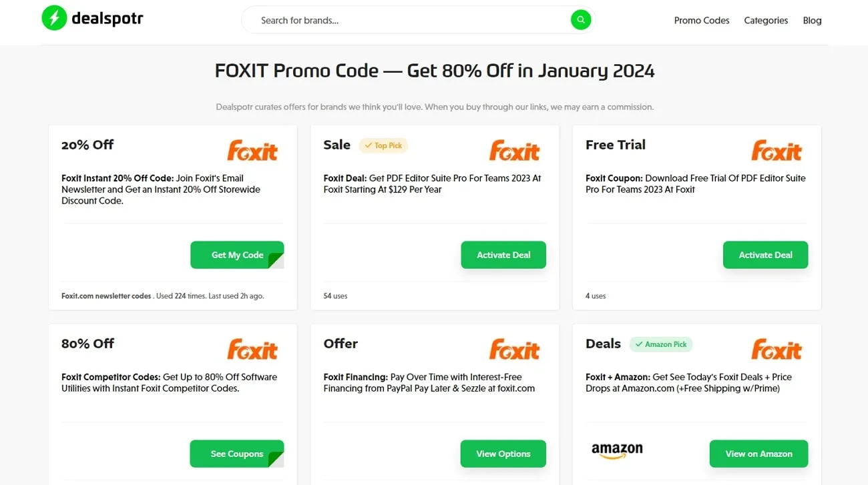Click the Foxit logo on the Offer card
The width and height of the screenshot is (868, 485).
point(514,349)
